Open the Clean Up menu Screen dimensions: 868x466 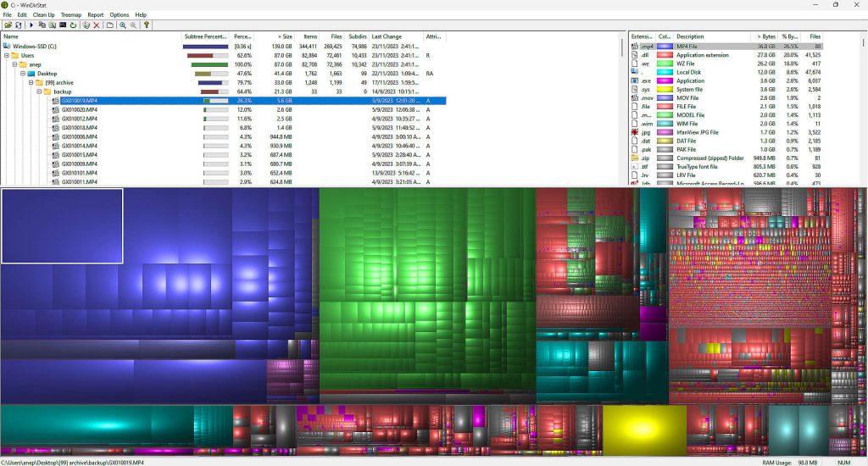point(44,15)
